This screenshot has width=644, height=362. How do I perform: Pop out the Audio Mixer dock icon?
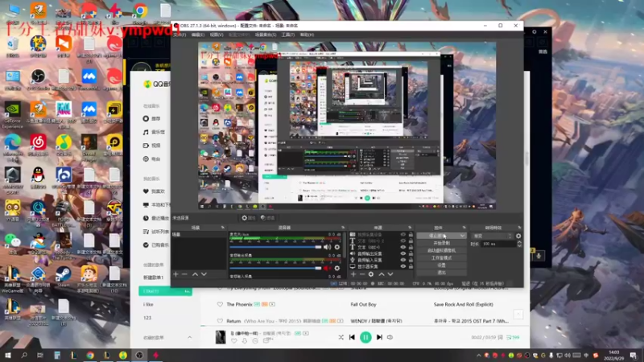coord(343,228)
